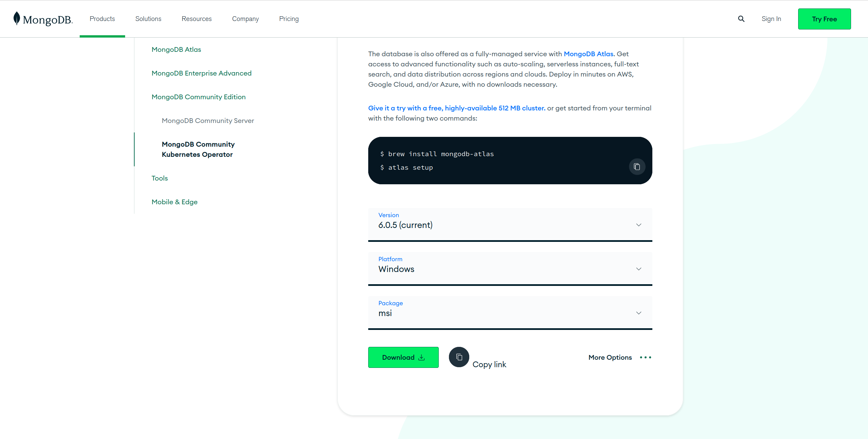Screen dimensions: 868x439
Task: Open the MongoDB Atlas inline link
Action: (x=588, y=54)
